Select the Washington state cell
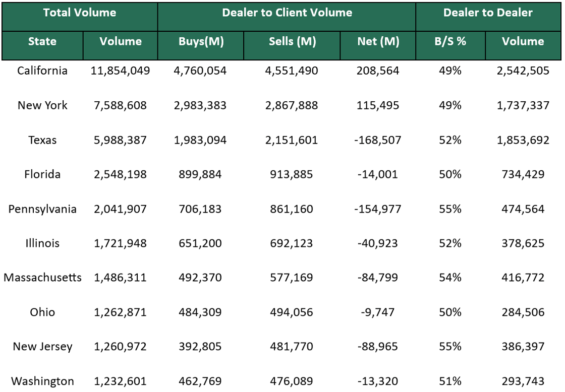The height and width of the screenshot is (392, 565). tap(42, 381)
